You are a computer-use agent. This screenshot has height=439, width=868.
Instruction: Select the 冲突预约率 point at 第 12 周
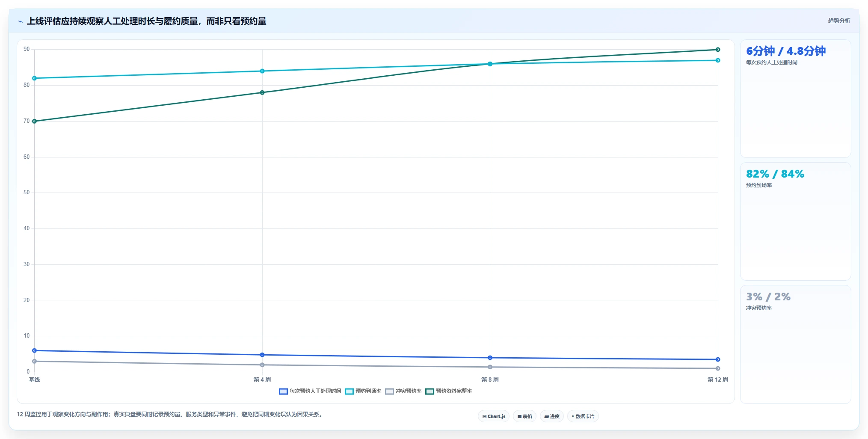point(718,368)
